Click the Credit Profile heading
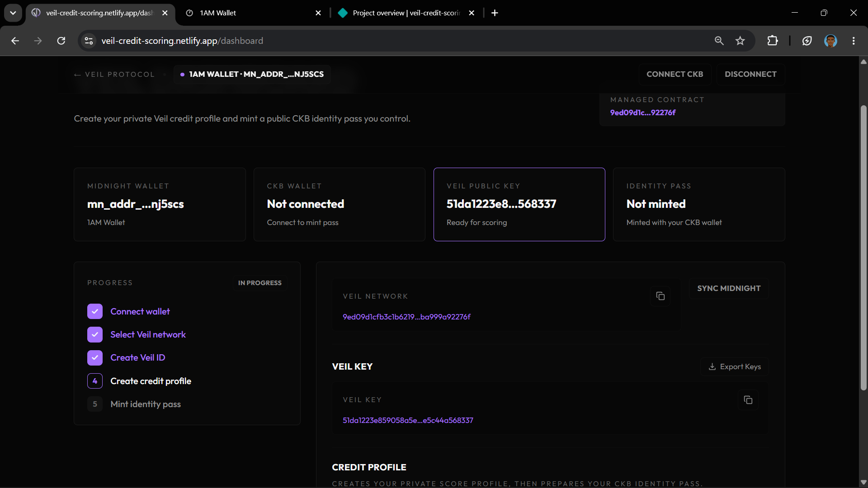Image resolution: width=868 pixels, height=488 pixels. [x=369, y=467]
